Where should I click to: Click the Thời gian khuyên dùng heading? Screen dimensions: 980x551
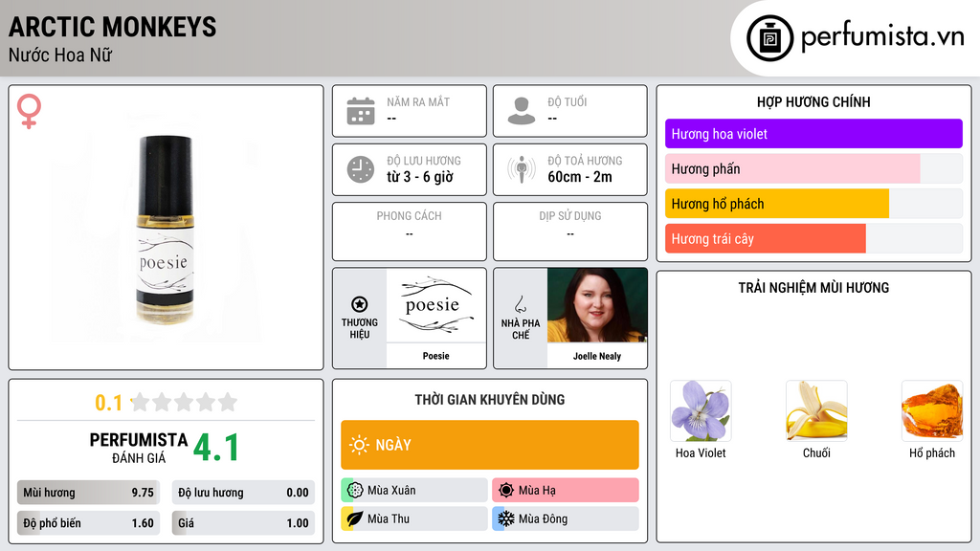tap(490, 400)
